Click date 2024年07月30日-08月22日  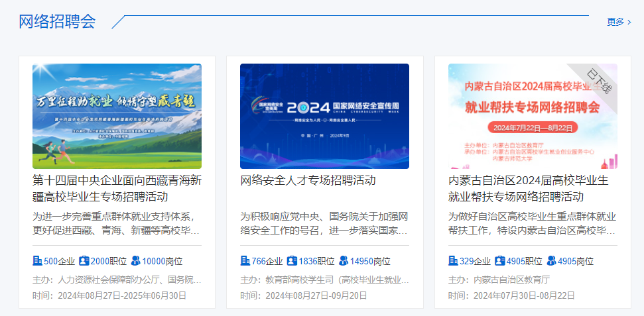click(524, 295)
